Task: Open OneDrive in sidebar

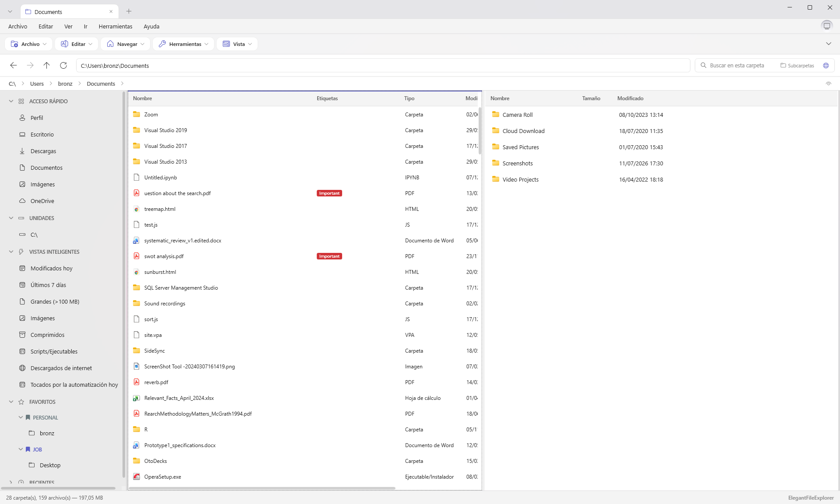Action: (42, 201)
